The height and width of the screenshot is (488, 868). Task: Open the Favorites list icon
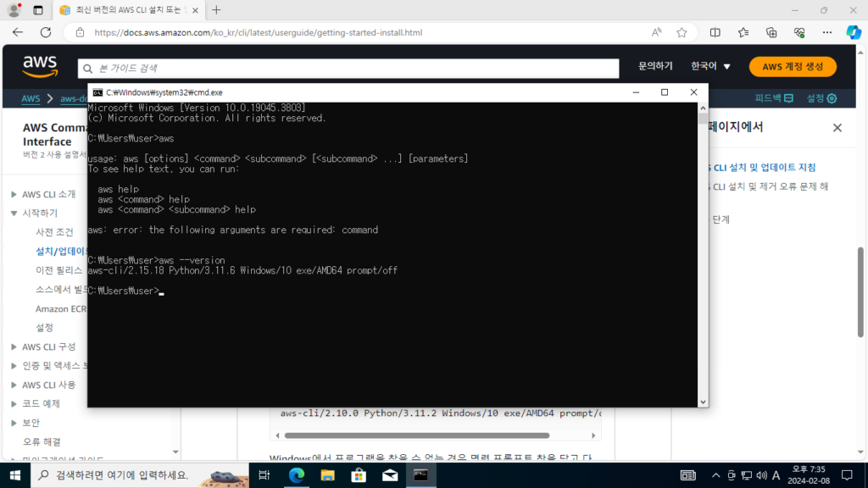(x=743, y=33)
